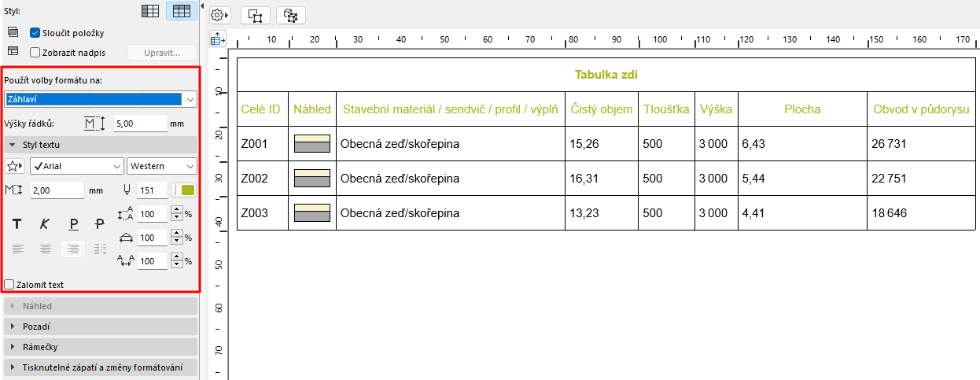Select the first table style layout icon

pos(150,11)
